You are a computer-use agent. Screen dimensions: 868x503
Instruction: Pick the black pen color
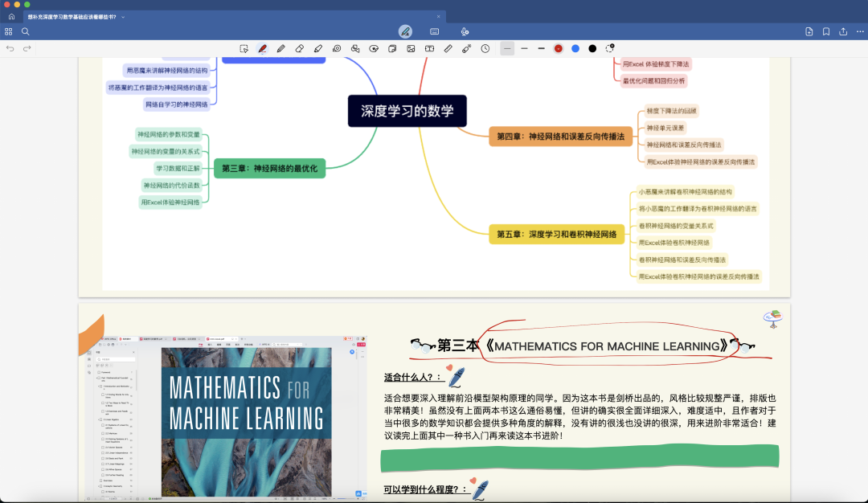click(x=592, y=49)
